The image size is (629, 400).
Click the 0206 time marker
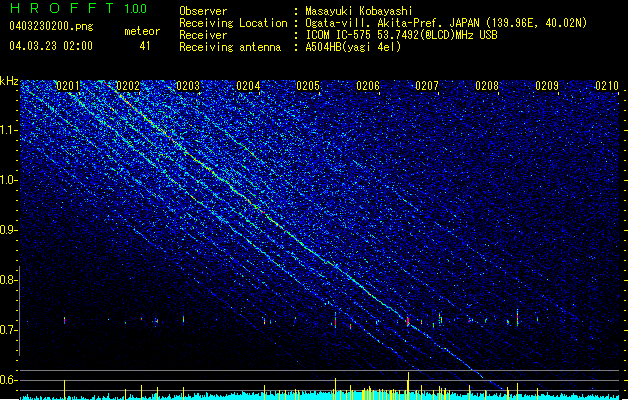click(x=368, y=86)
